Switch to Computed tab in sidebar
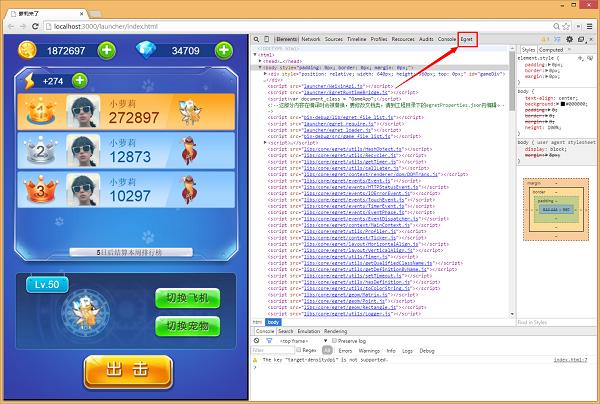600x404 pixels. click(551, 50)
